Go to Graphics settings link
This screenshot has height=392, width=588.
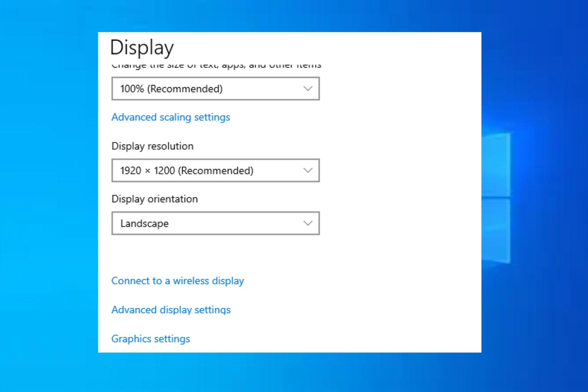coord(150,339)
